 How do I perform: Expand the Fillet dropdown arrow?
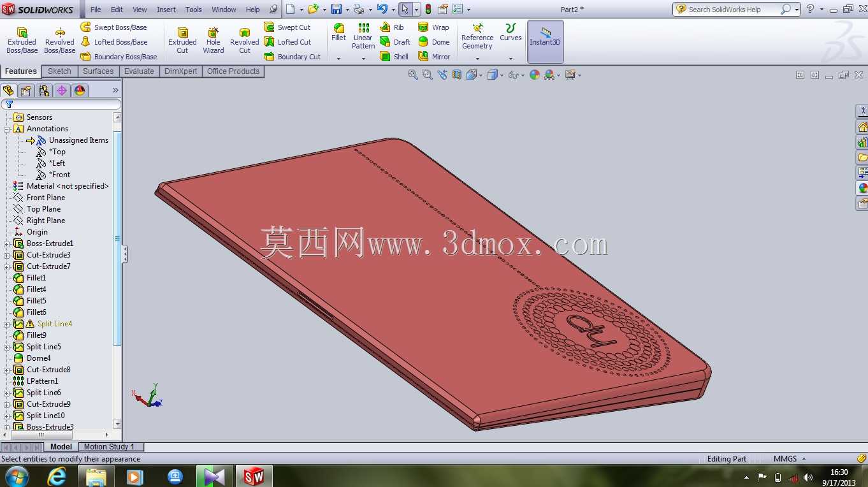(338, 59)
